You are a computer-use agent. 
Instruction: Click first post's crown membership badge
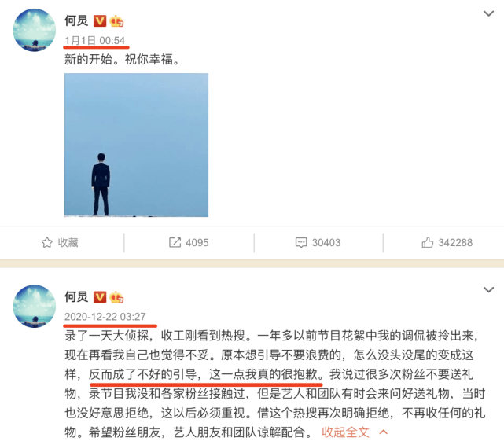[x=116, y=21]
